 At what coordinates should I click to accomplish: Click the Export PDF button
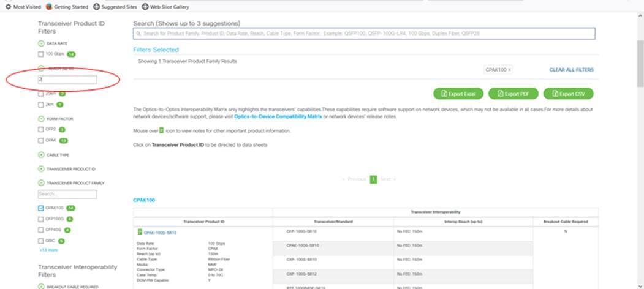click(513, 94)
